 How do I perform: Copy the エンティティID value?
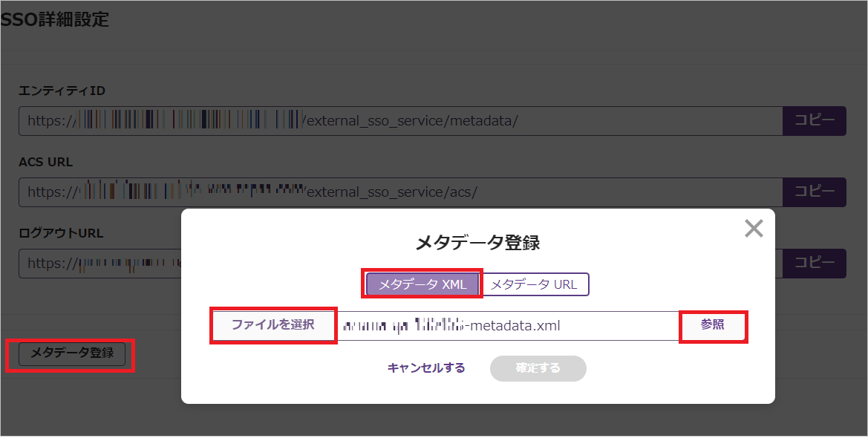pyautogui.click(x=815, y=120)
